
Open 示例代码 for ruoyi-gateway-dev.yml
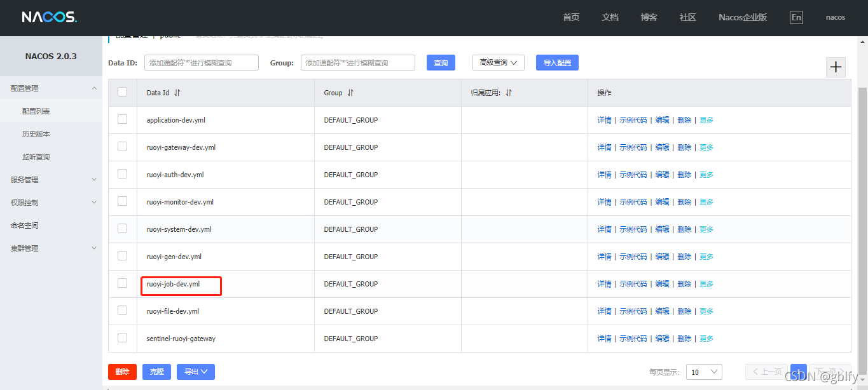(x=633, y=147)
